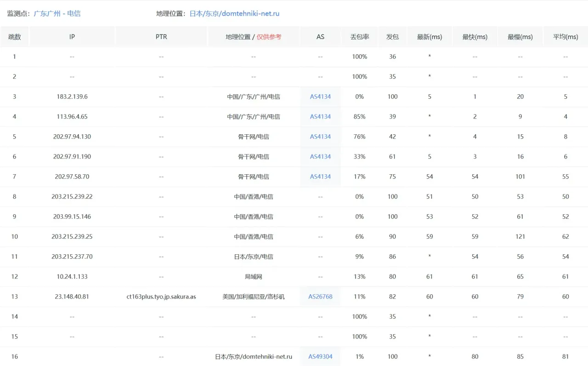588x366 pixels.
Task: Click the IP column header
Action: click(x=72, y=37)
